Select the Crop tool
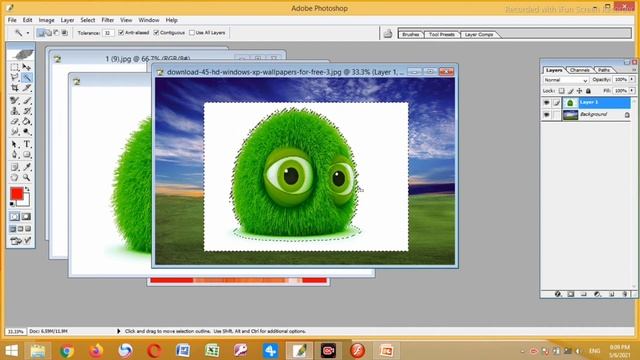This screenshot has width=640, height=360. point(15,88)
